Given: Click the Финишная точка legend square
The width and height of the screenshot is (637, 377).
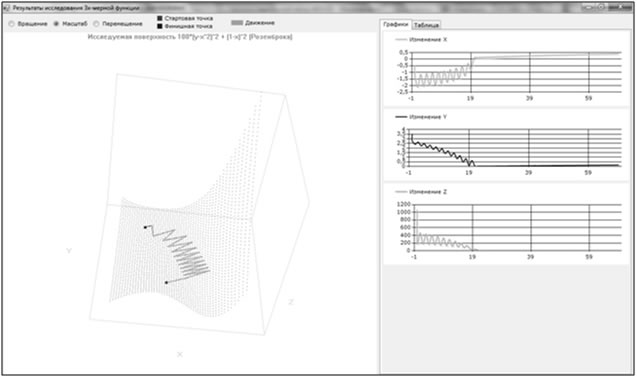Looking at the screenshot, I should (160, 26).
